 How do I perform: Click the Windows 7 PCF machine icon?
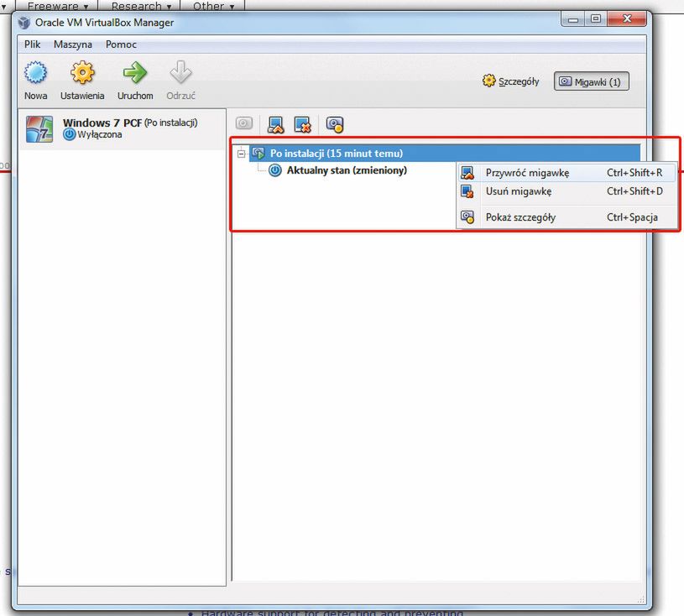39,128
